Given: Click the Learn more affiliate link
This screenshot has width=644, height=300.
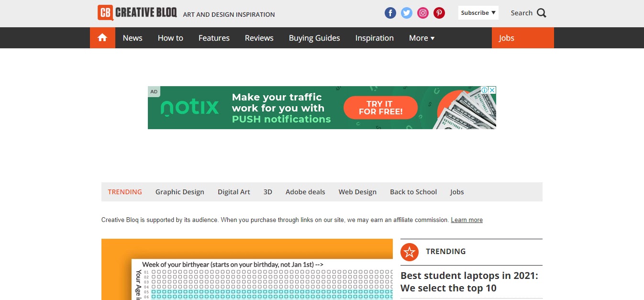Looking at the screenshot, I should click(x=466, y=220).
